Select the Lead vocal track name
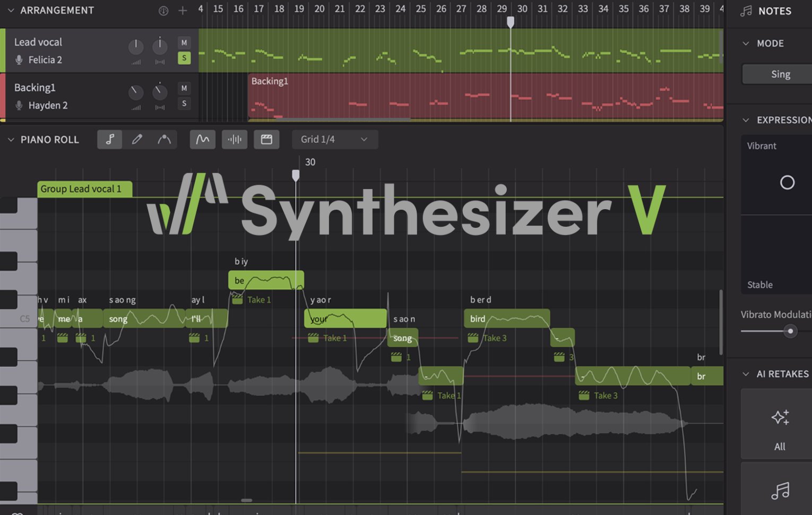 point(38,42)
